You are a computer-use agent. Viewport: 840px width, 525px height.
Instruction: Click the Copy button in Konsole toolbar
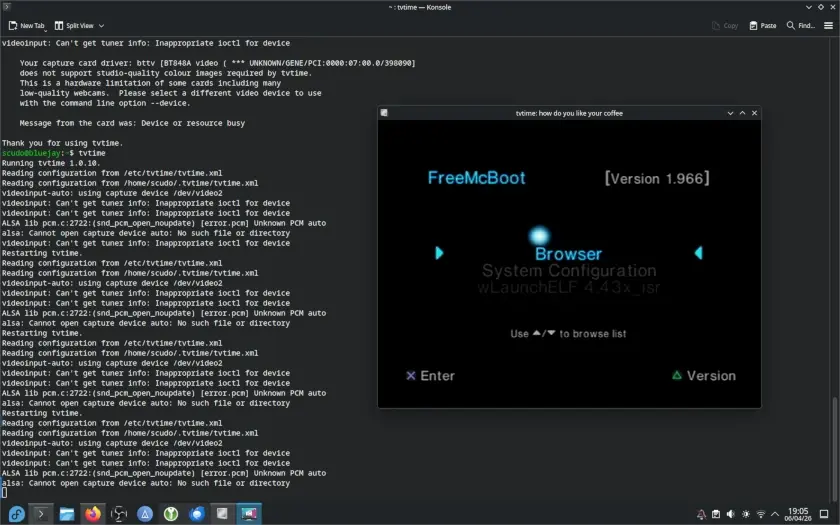click(x=725, y=26)
